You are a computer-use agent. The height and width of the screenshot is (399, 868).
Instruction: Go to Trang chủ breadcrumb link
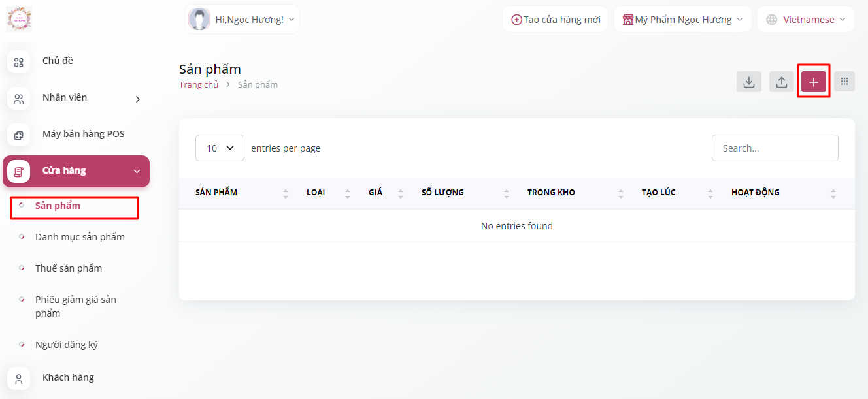[199, 84]
